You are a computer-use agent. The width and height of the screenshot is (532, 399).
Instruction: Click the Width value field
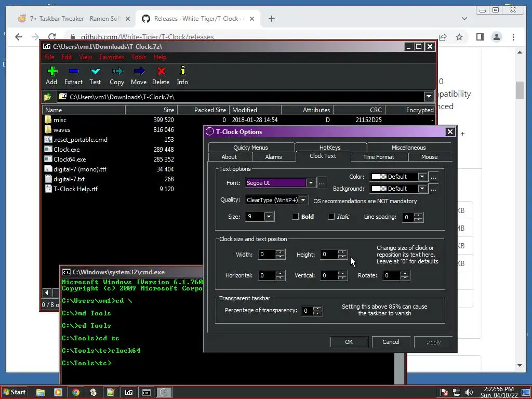point(267,254)
